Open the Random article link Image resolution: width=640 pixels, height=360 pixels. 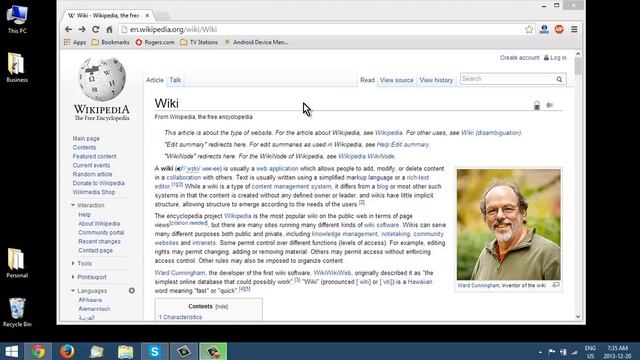92,174
